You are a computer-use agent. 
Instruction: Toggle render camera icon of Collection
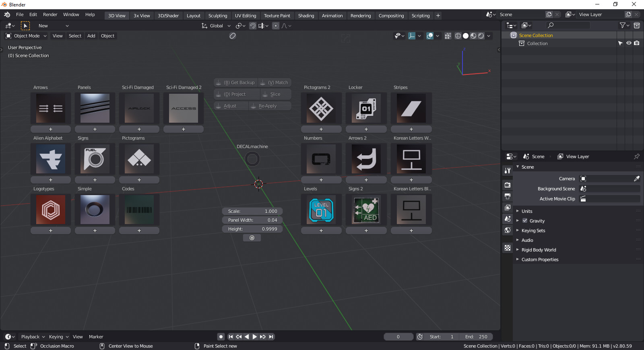tap(636, 43)
